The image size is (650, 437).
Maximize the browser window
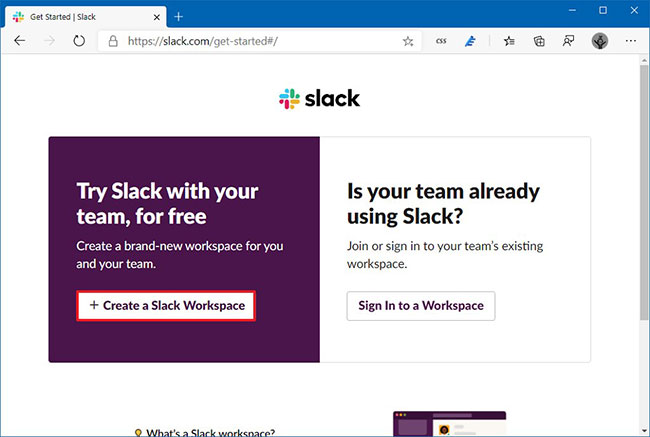[x=603, y=10]
